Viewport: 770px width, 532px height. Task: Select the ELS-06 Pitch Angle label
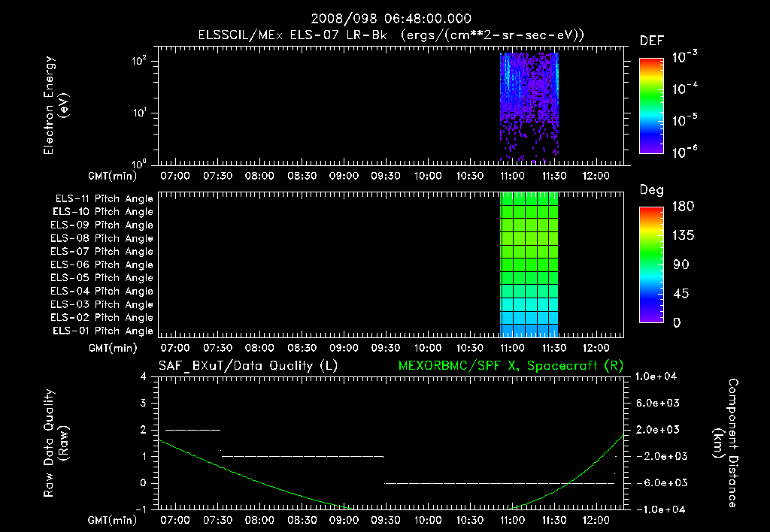(x=102, y=264)
